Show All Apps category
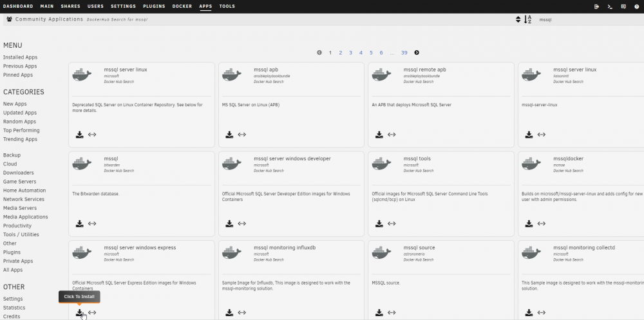 point(13,270)
